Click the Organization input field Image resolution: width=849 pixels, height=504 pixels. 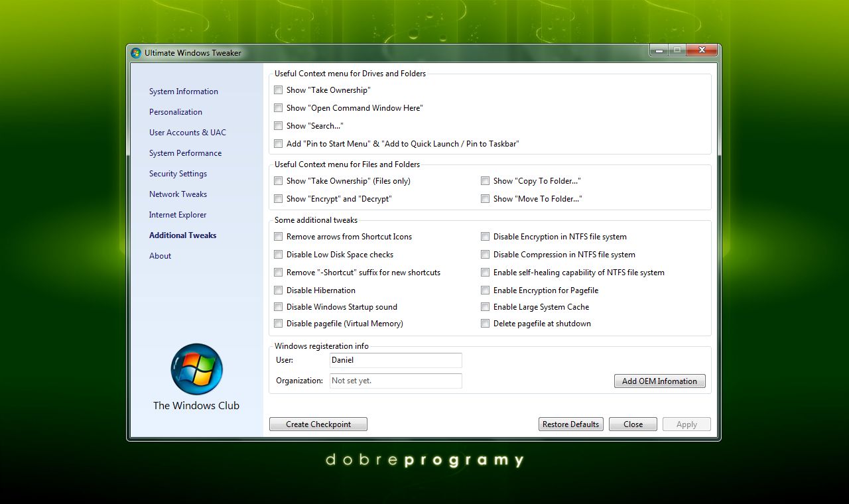point(396,381)
